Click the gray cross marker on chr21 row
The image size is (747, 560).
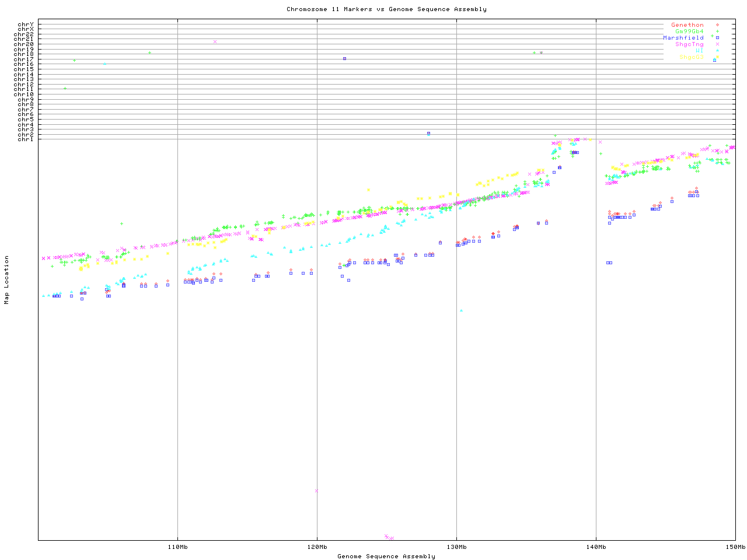tap(215, 41)
